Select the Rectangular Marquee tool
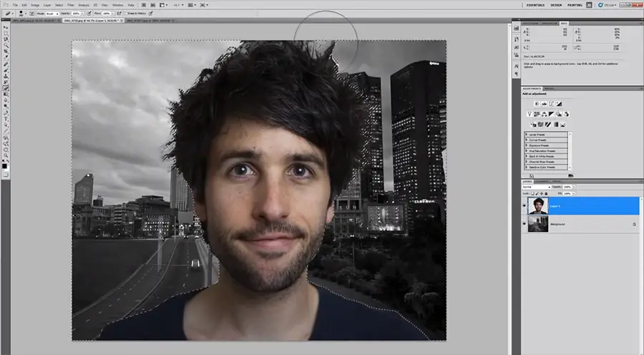 6,34
